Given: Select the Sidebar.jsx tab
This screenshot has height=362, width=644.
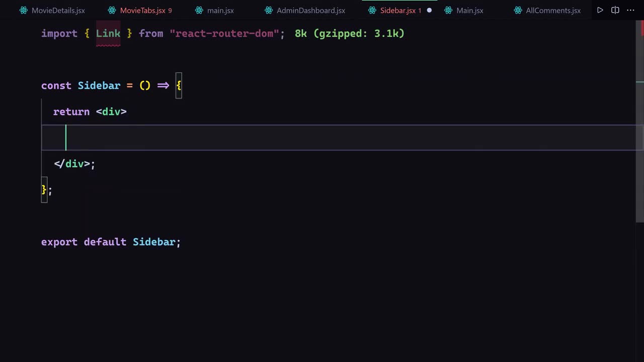Looking at the screenshot, I should coord(399,10).
